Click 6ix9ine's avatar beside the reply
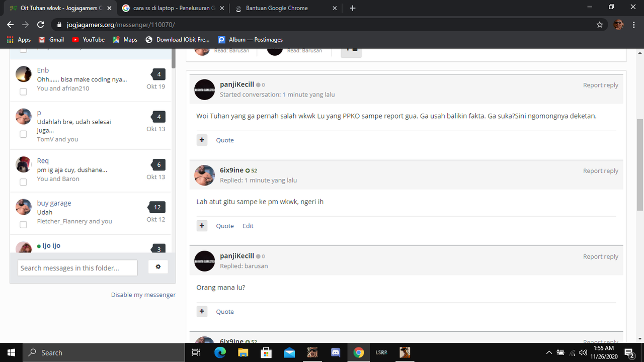The image size is (644, 362). 205,175
